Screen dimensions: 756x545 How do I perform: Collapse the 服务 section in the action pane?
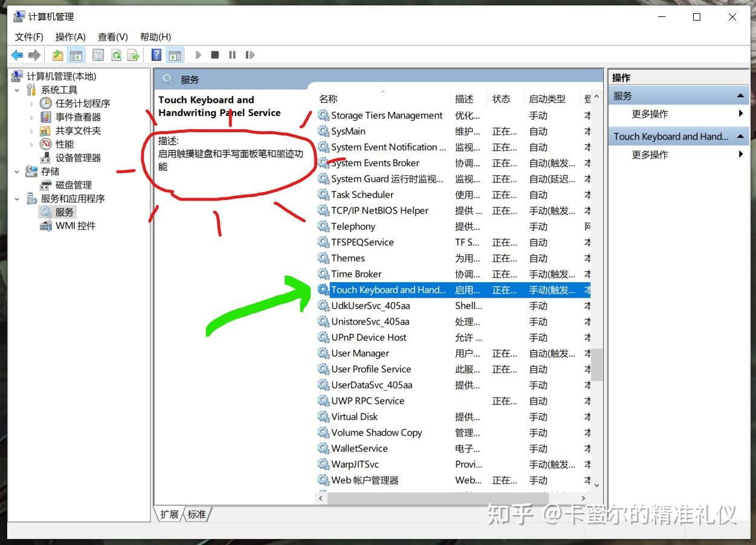741,95
